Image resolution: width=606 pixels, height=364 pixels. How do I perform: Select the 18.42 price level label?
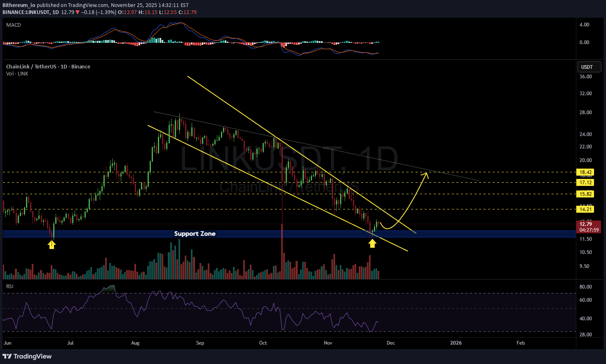[585, 172]
